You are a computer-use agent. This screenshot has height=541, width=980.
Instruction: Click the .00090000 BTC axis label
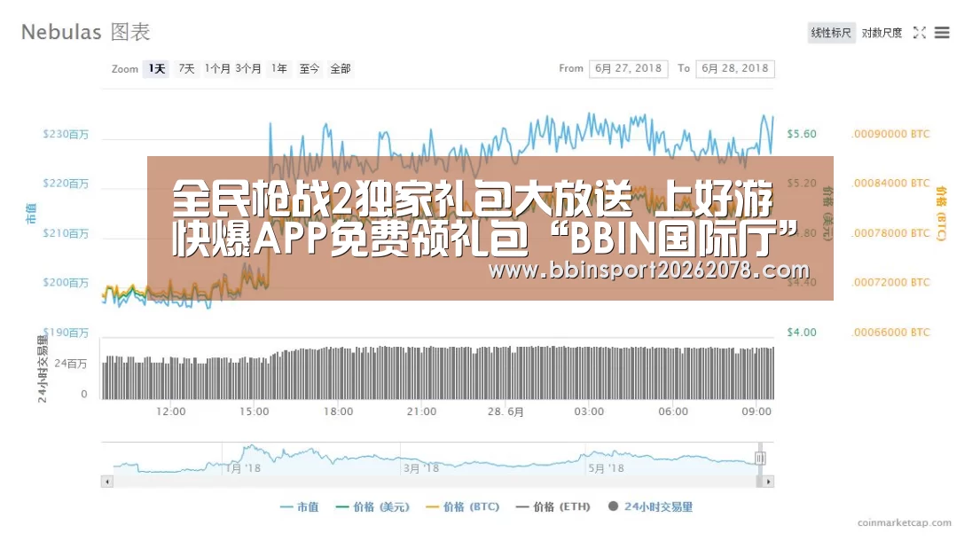click(x=890, y=134)
